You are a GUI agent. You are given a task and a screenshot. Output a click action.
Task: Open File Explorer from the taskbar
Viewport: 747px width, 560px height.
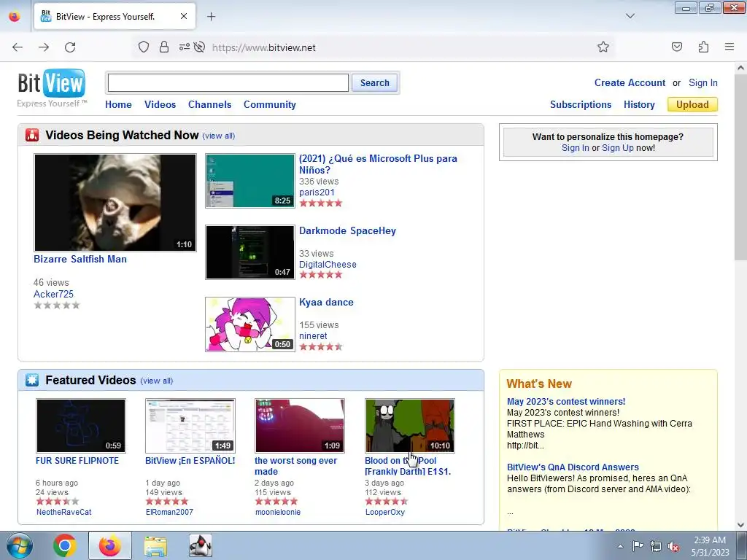tap(155, 545)
